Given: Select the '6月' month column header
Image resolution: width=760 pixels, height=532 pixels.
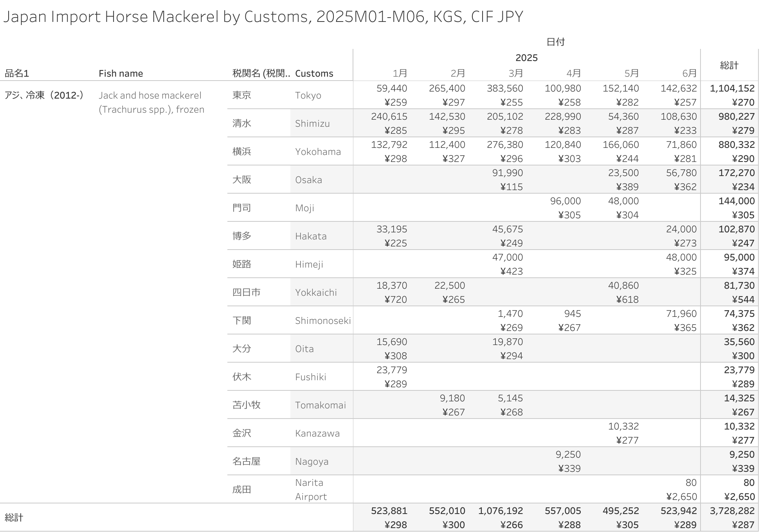Looking at the screenshot, I should (x=690, y=73).
